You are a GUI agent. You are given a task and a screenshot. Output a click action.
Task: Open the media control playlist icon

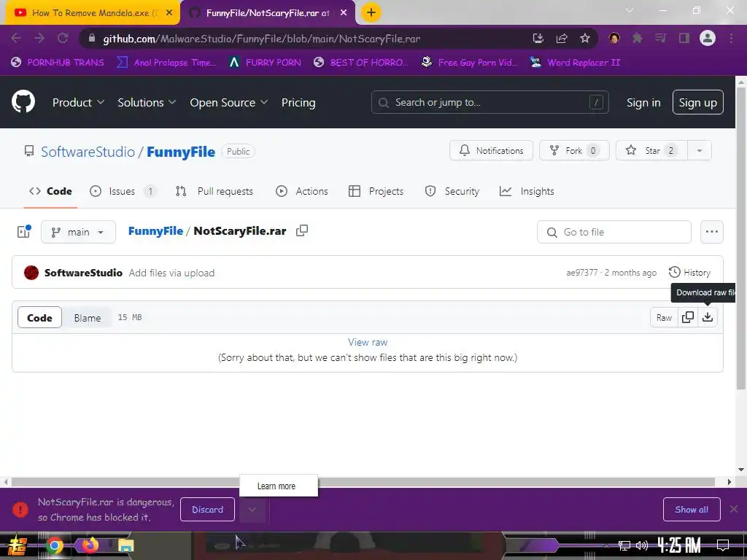coord(660,38)
